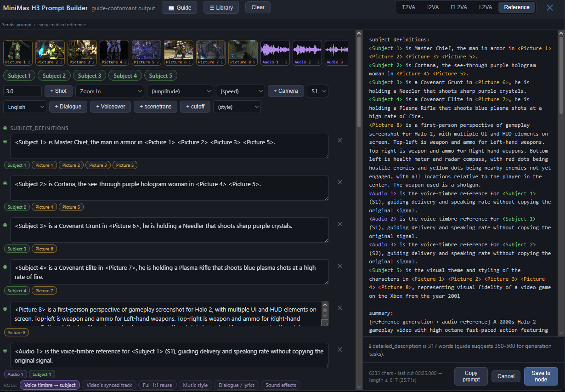Select the Picture 2 thumbnail

coord(50,52)
